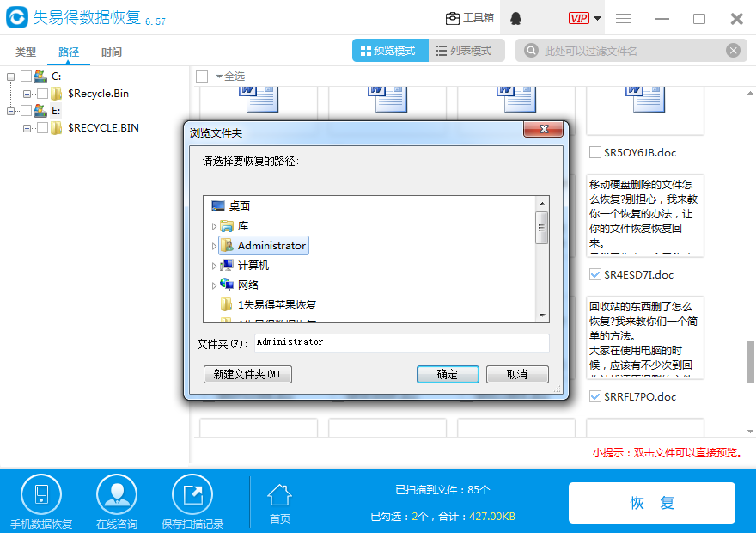
Task: Close the 浏览文件夹 dialog
Action: tap(543, 129)
